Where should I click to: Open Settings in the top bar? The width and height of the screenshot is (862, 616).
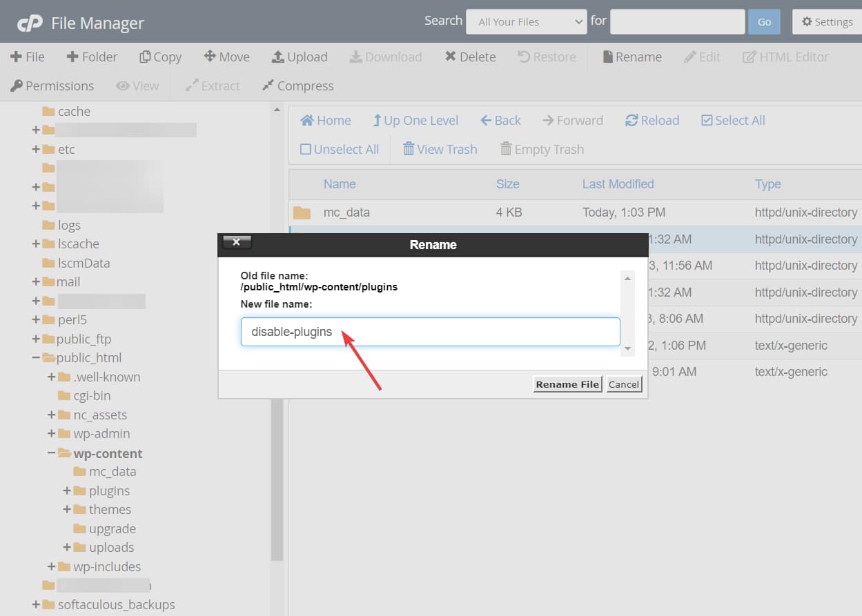pyautogui.click(x=827, y=22)
